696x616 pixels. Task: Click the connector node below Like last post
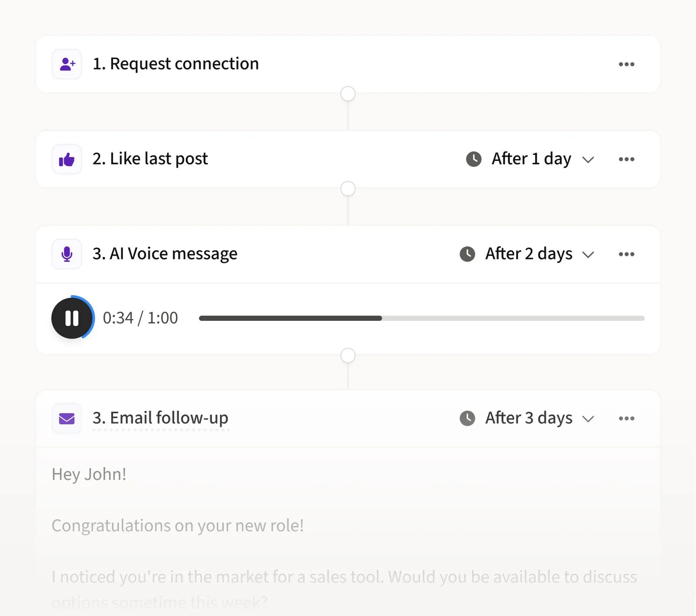[348, 189]
